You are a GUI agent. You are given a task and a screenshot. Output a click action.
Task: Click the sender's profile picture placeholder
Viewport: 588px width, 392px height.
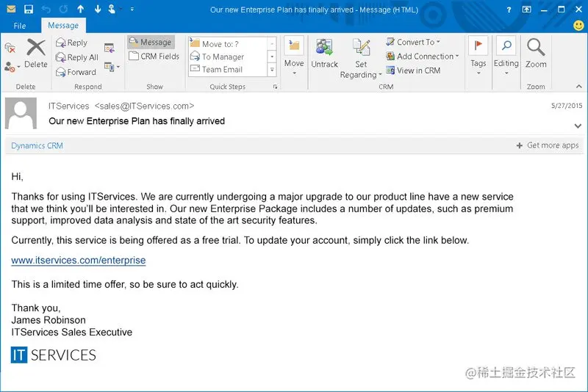21,114
